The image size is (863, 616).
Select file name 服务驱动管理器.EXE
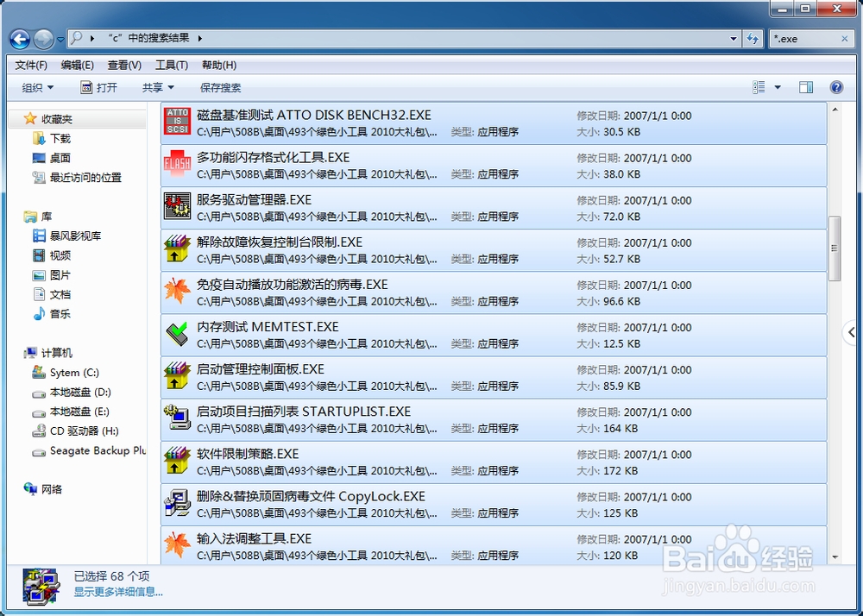point(255,199)
